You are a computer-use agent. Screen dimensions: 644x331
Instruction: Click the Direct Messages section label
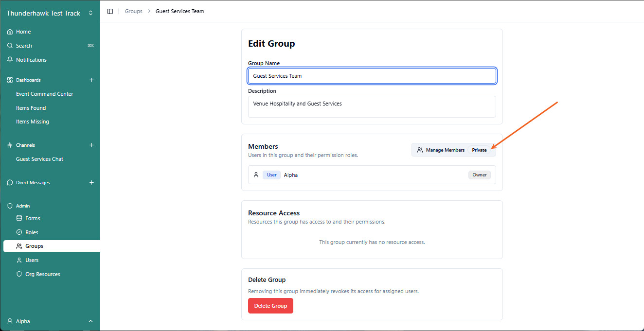[x=33, y=183]
